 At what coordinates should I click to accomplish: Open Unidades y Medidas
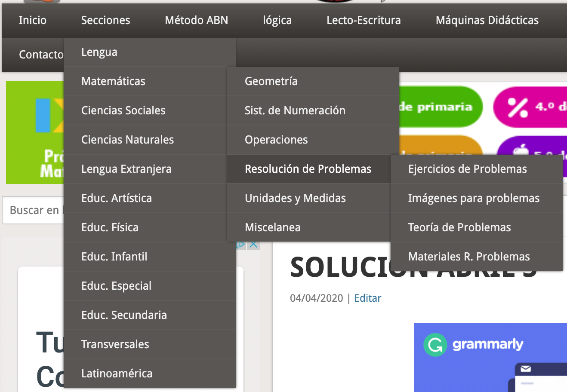(295, 198)
